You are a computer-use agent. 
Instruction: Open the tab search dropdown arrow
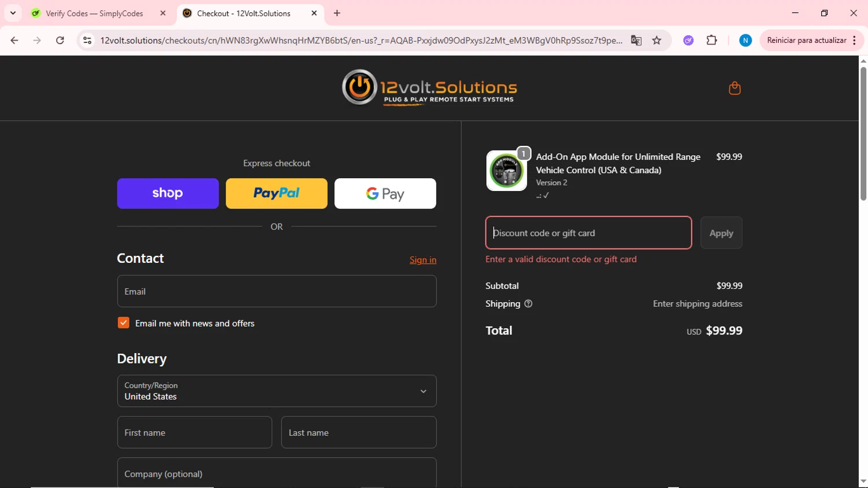pyautogui.click(x=13, y=13)
